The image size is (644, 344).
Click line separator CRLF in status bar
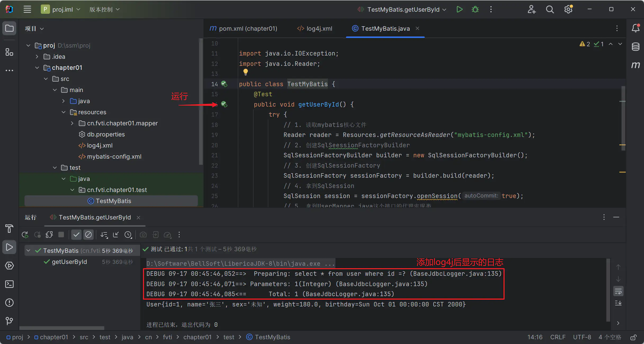pyautogui.click(x=558, y=337)
